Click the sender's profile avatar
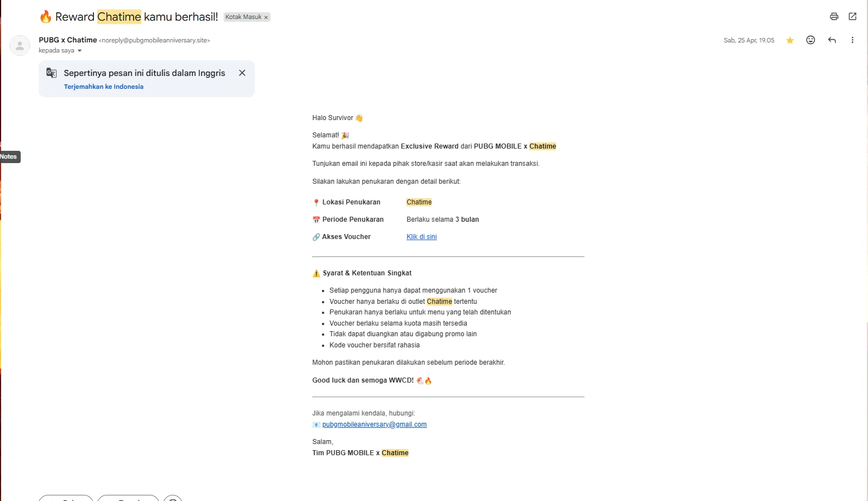868x501 pixels. pyautogui.click(x=20, y=46)
